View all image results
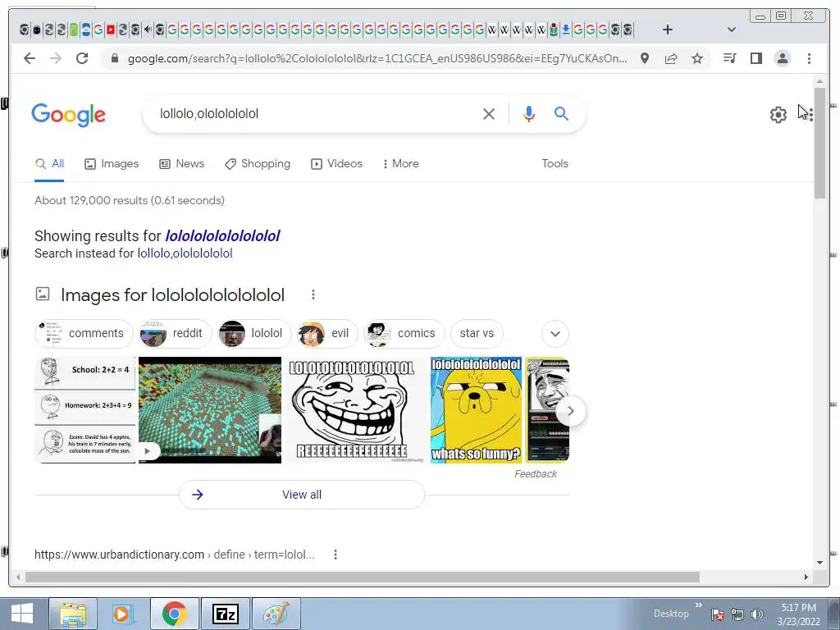840x630 pixels. (302, 495)
